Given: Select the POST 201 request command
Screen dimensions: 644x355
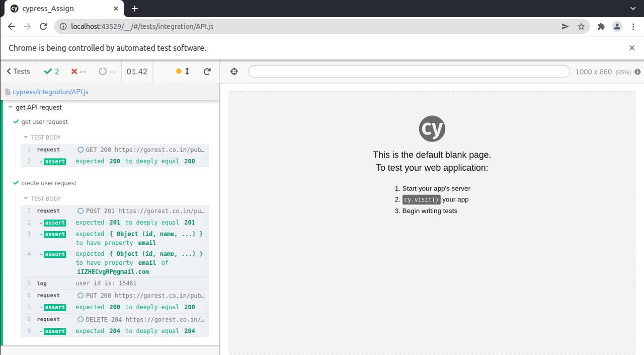Looking at the screenshot, I should [115, 211].
